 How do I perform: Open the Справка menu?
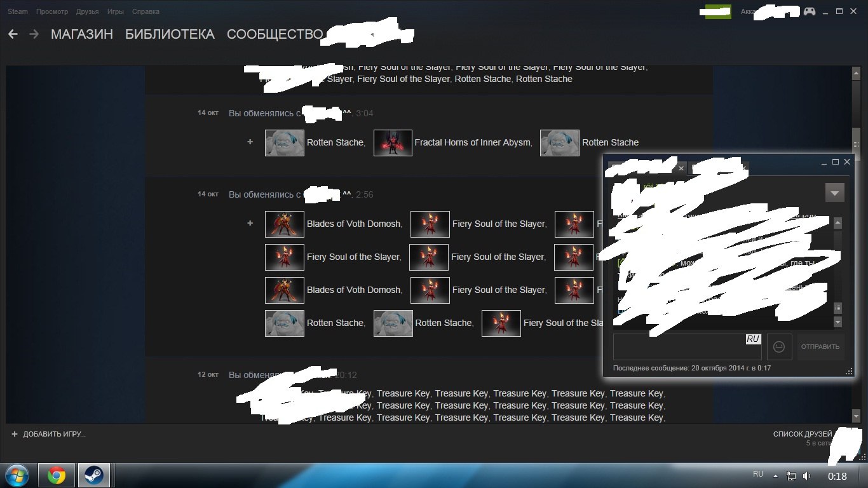click(x=146, y=11)
